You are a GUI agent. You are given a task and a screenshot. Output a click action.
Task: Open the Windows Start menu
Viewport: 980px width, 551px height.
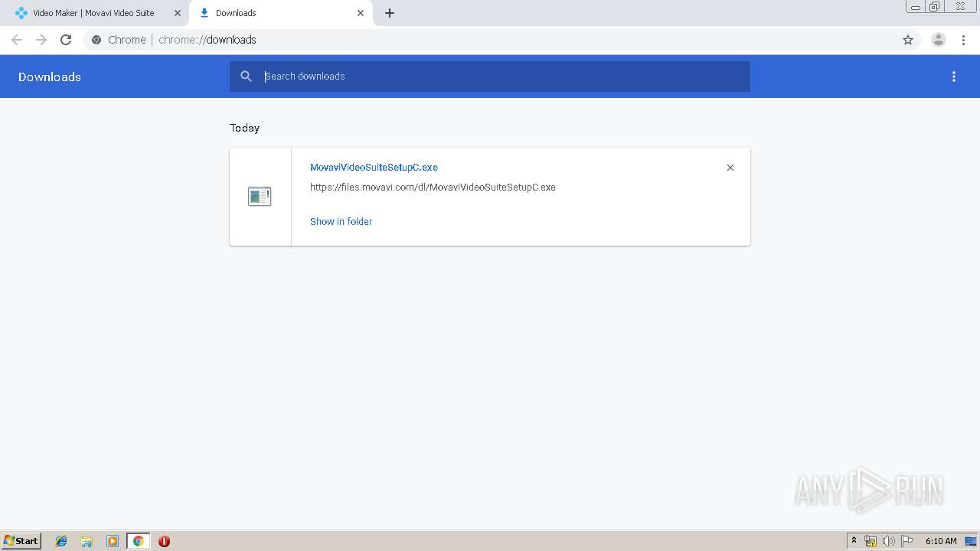tap(21, 541)
